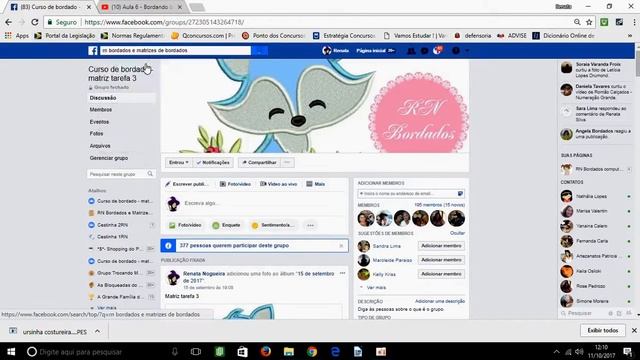The image size is (640, 360).
Task: Click the Compartilhar button
Action: click(x=259, y=162)
